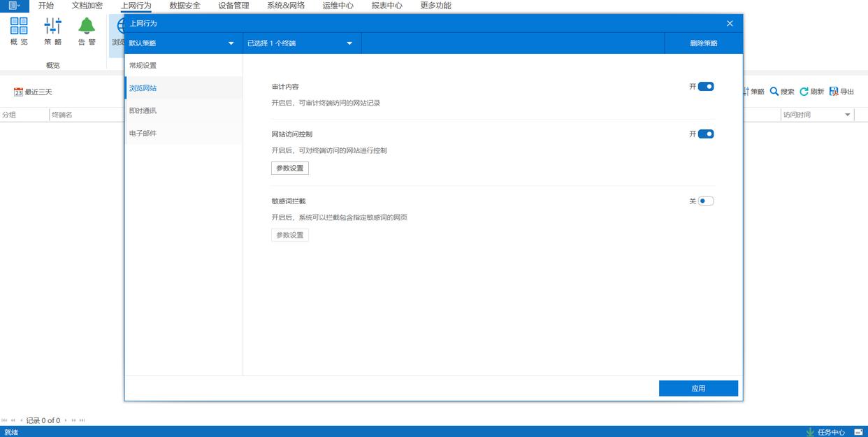Disable the 网站访问控制 toggle
This screenshot has width=868, height=437.
706,134
